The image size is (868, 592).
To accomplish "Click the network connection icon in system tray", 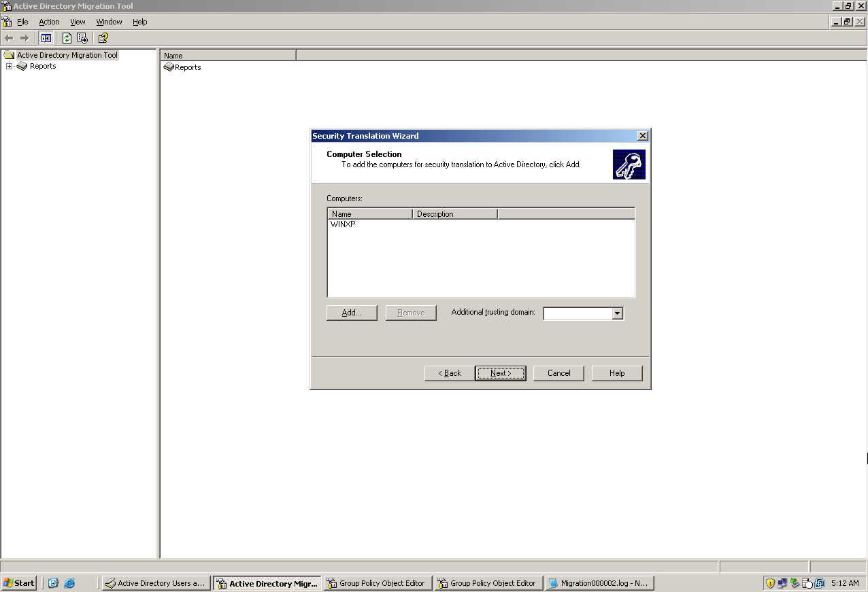I will [x=782, y=582].
